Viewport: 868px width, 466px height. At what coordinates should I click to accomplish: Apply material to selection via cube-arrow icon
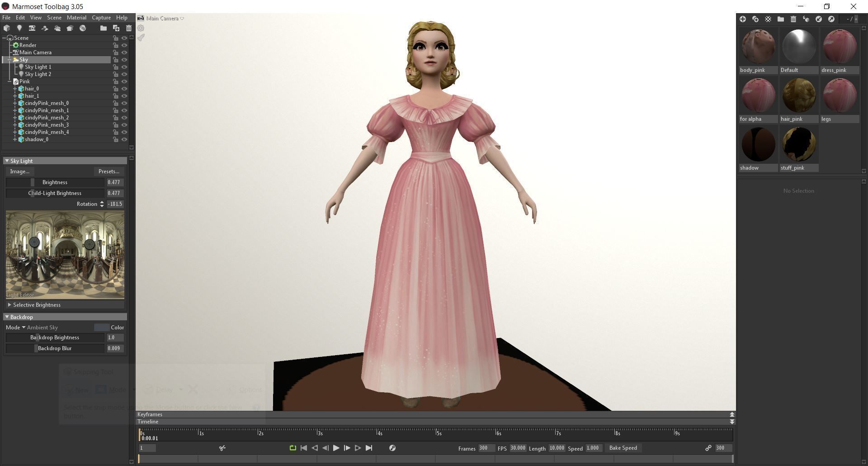click(x=806, y=19)
